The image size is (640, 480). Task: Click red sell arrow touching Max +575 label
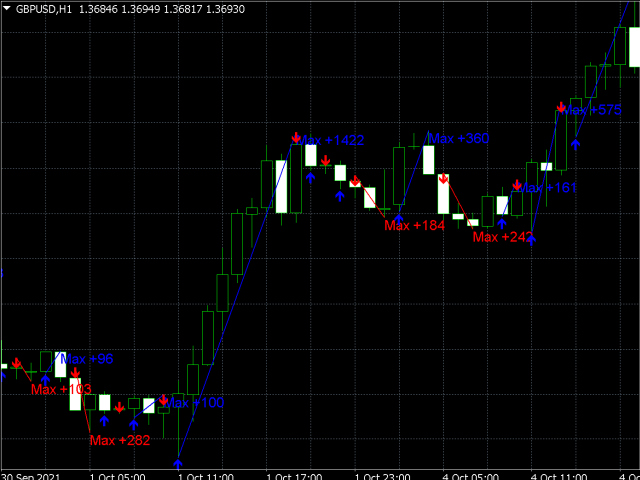[x=561, y=107]
